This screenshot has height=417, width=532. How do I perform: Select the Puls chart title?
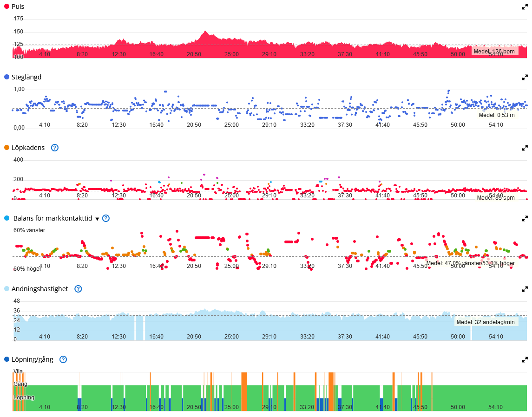coord(18,7)
